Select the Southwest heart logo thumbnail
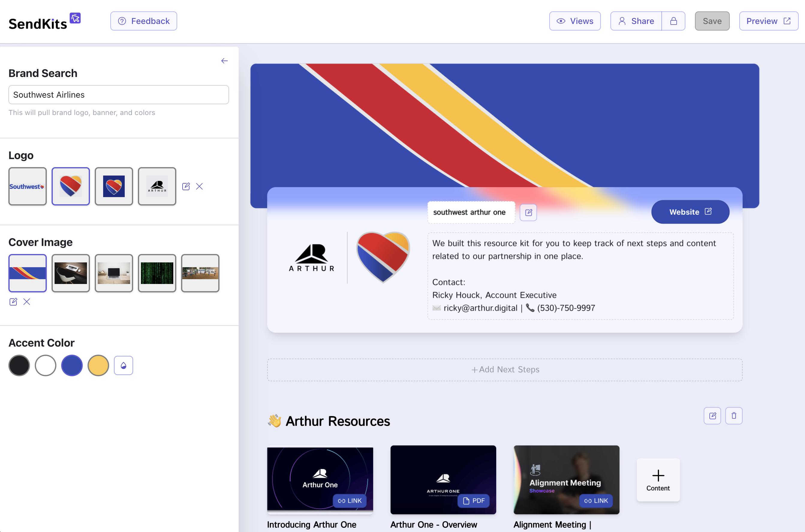Image resolution: width=805 pixels, height=532 pixels. point(71,186)
